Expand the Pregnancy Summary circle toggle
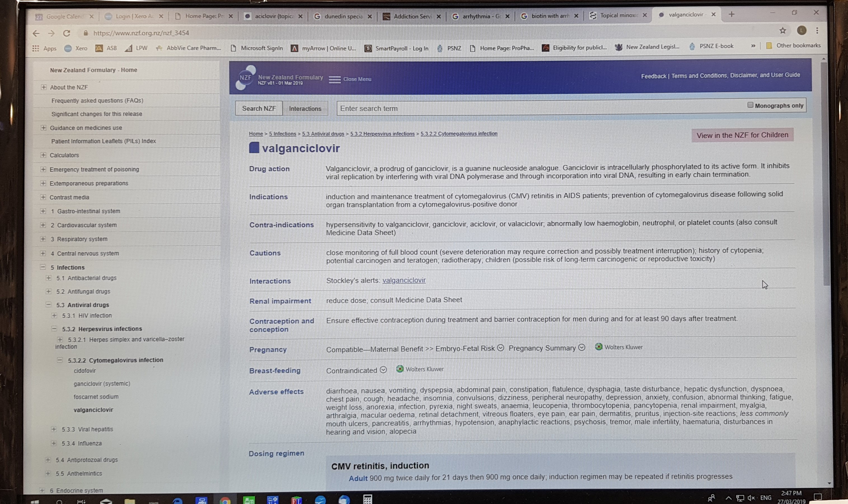This screenshot has height=504, width=848. tap(582, 347)
